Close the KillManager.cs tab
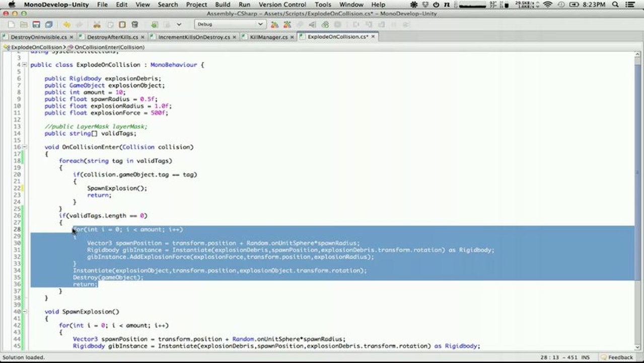The image size is (644, 363). tap(293, 37)
